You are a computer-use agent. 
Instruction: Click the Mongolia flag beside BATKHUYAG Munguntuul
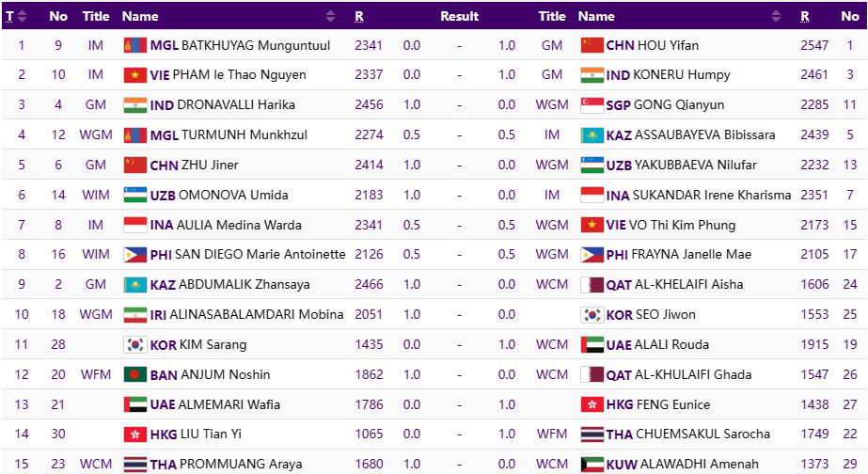click(x=134, y=45)
